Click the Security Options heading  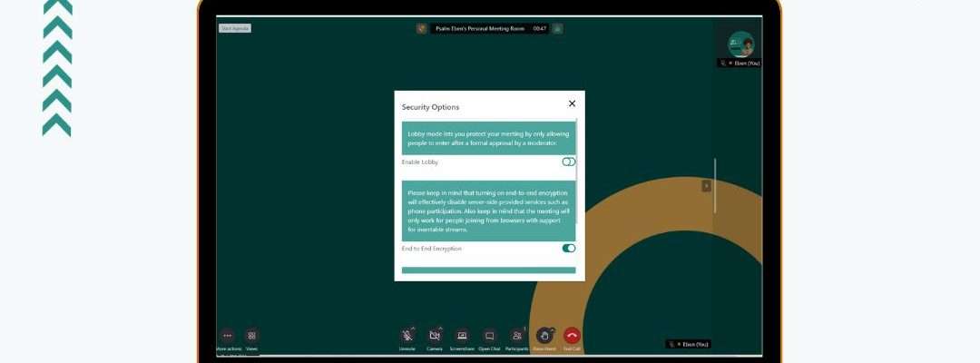point(431,107)
